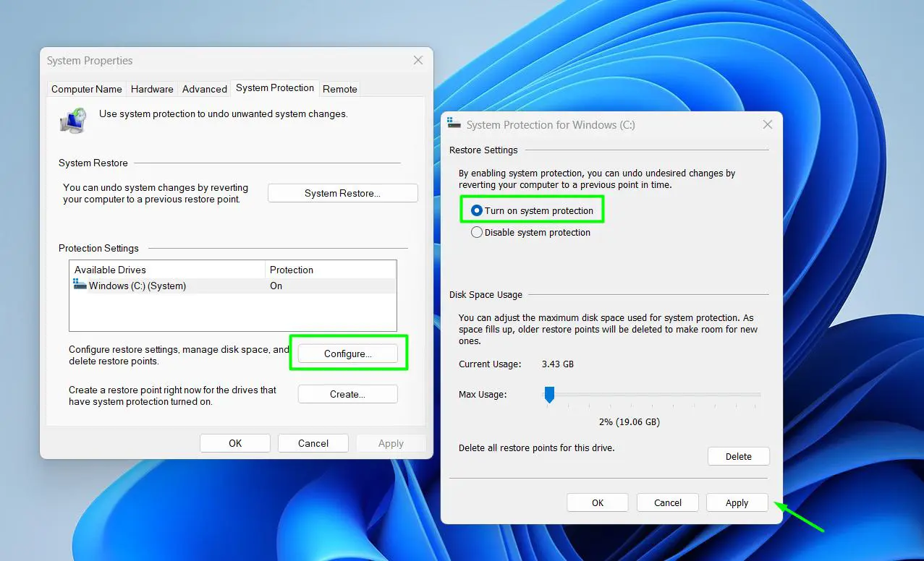
Task: Create a restore point now
Action: (347, 393)
